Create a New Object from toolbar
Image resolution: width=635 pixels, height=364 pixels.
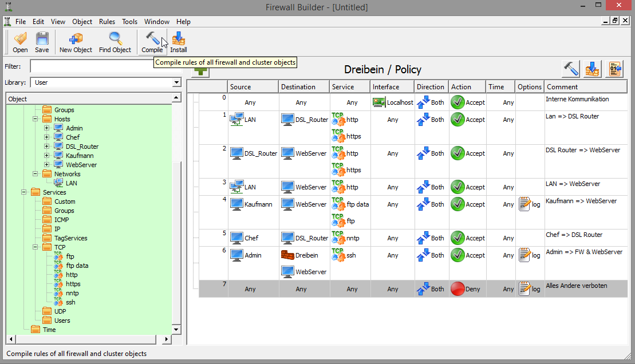pos(76,42)
